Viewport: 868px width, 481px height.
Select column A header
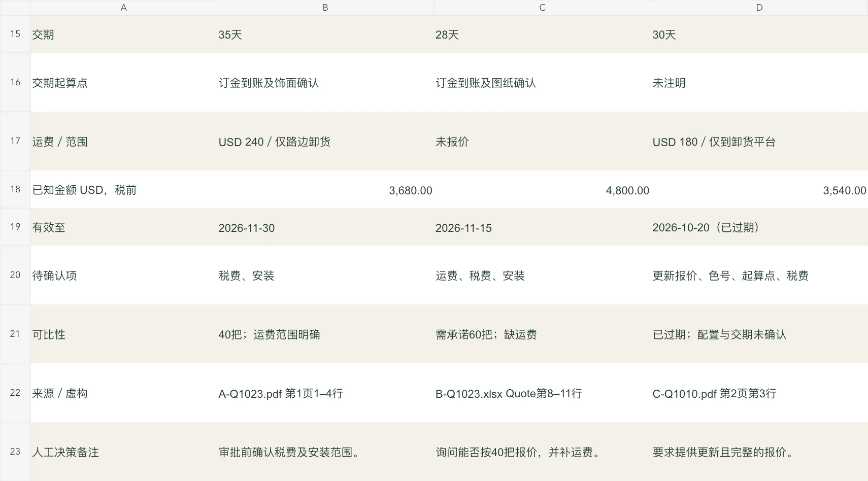(123, 8)
